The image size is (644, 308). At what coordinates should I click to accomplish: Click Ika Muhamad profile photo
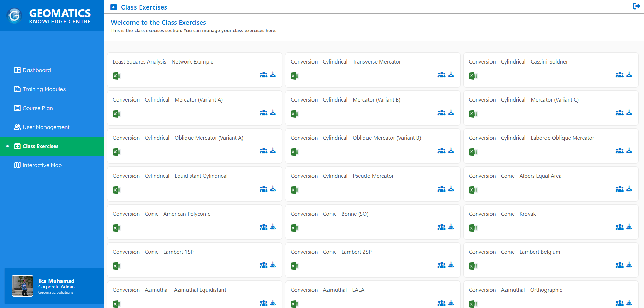pyautogui.click(x=22, y=286)
